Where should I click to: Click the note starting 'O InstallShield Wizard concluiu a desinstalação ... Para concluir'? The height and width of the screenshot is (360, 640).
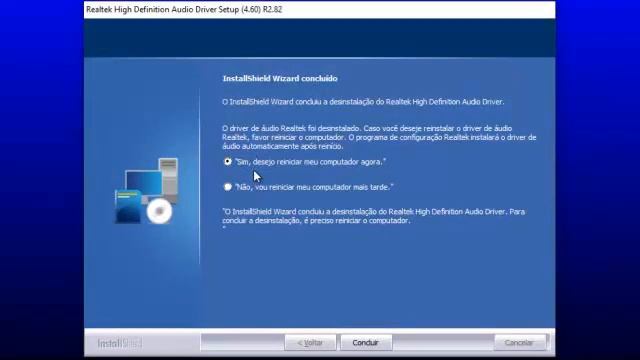374,216
